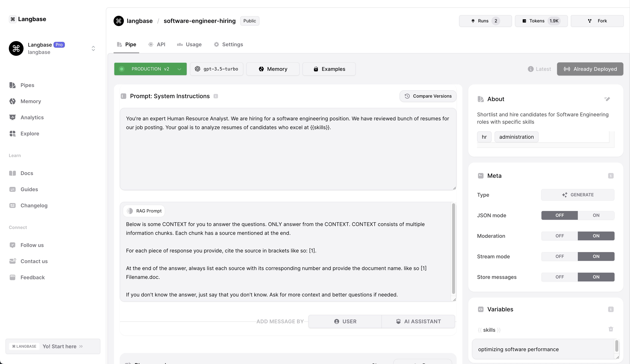The image size is (630, 364).
Task: Switch Stream mode to OFF
Action: (559, 256)
